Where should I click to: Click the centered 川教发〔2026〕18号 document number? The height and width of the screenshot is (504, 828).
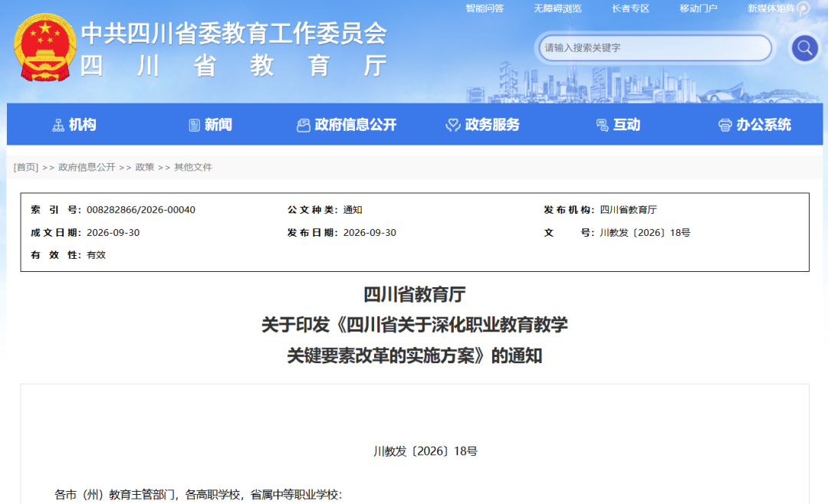[425, 451]
